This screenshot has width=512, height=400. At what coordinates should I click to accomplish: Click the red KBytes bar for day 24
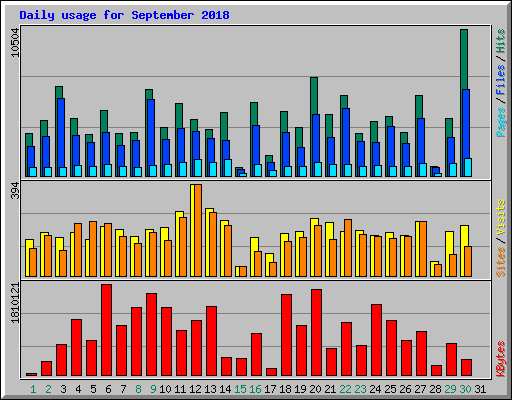[376, 340]
